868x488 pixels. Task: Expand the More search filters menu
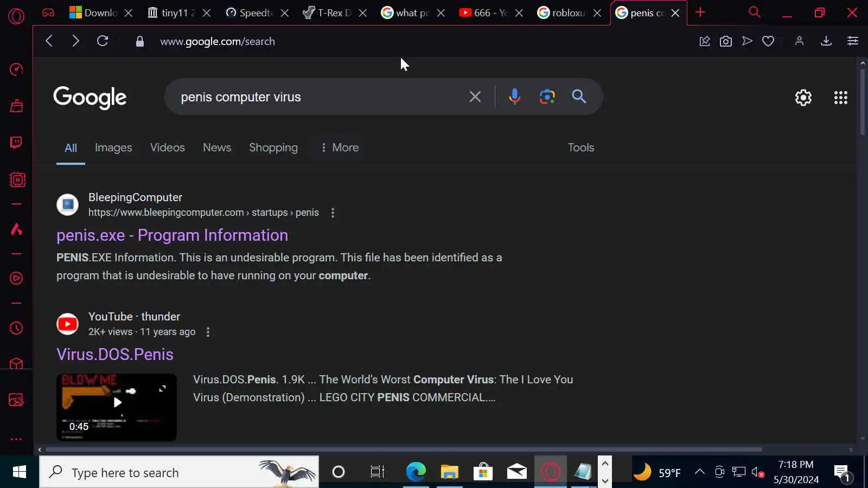340,147
